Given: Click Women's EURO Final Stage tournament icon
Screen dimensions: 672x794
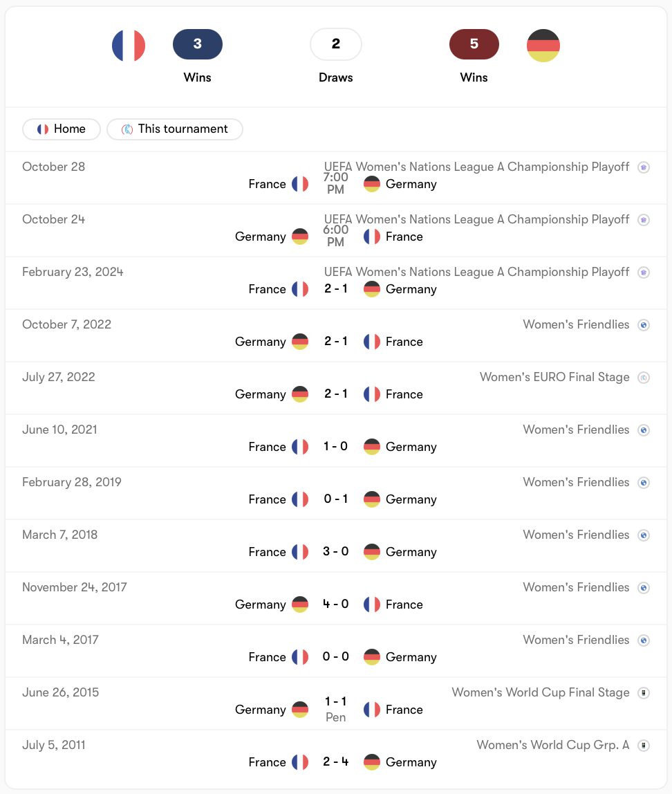Looking at the screenshot, I should pos(644,377).
